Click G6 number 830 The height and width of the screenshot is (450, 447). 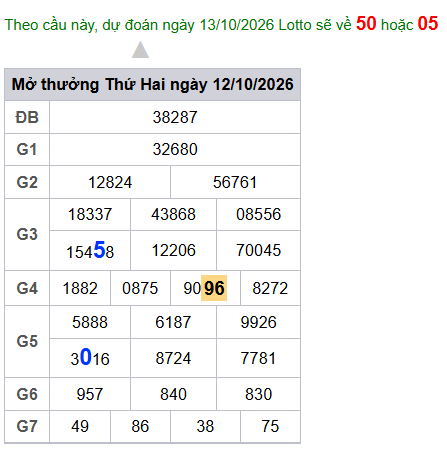click(x=259, y=394)
